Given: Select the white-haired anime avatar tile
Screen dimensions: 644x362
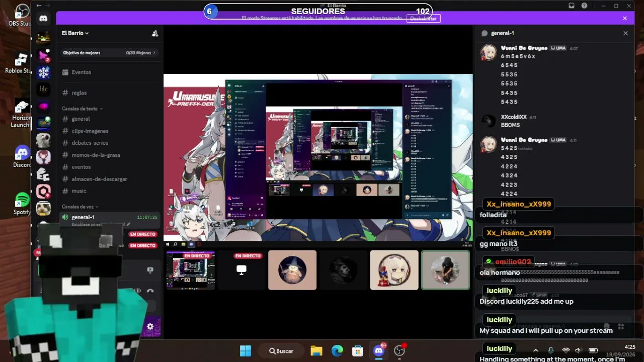Looking at the screenshot, I should pos(394,270).
